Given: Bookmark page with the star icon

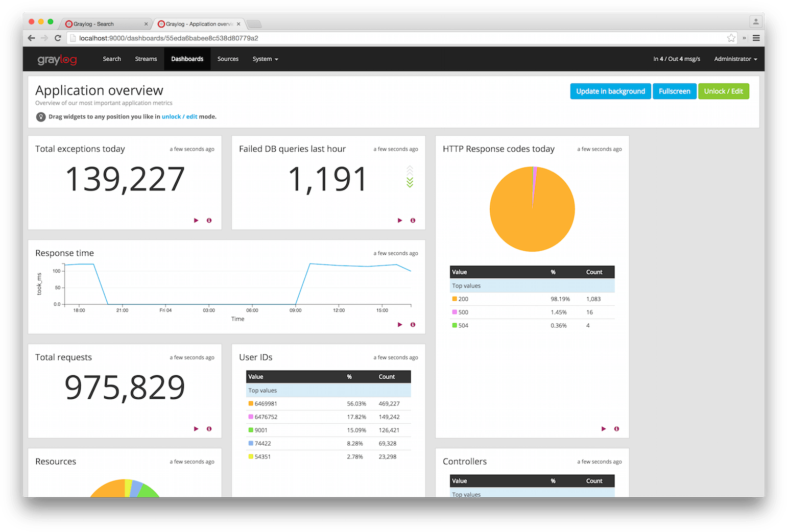Looking at the screenshot, I should 731,38.
